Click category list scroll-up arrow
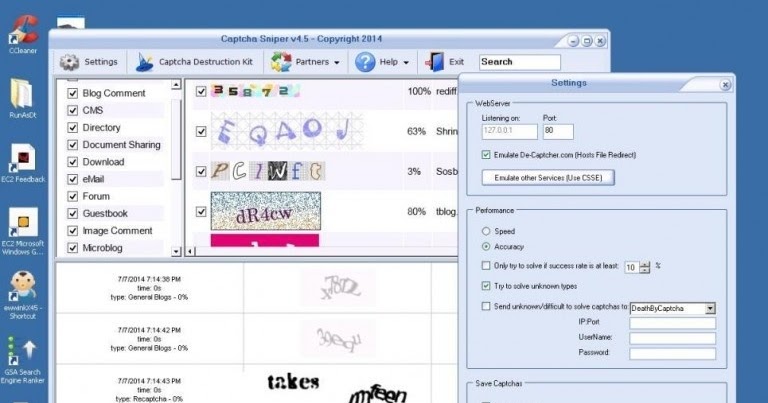 pos(176,85)
